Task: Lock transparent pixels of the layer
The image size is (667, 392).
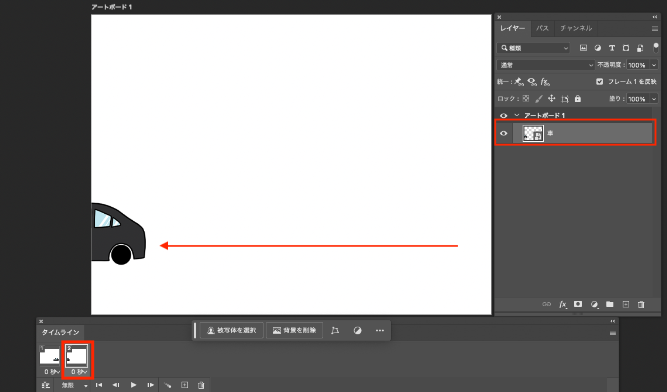Action: [526, 99]
